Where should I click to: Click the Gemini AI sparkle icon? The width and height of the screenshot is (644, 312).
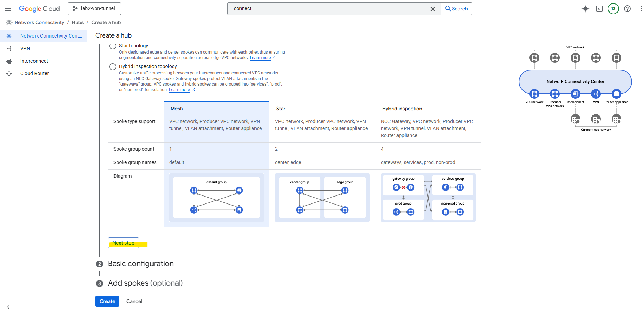[586, 9]
